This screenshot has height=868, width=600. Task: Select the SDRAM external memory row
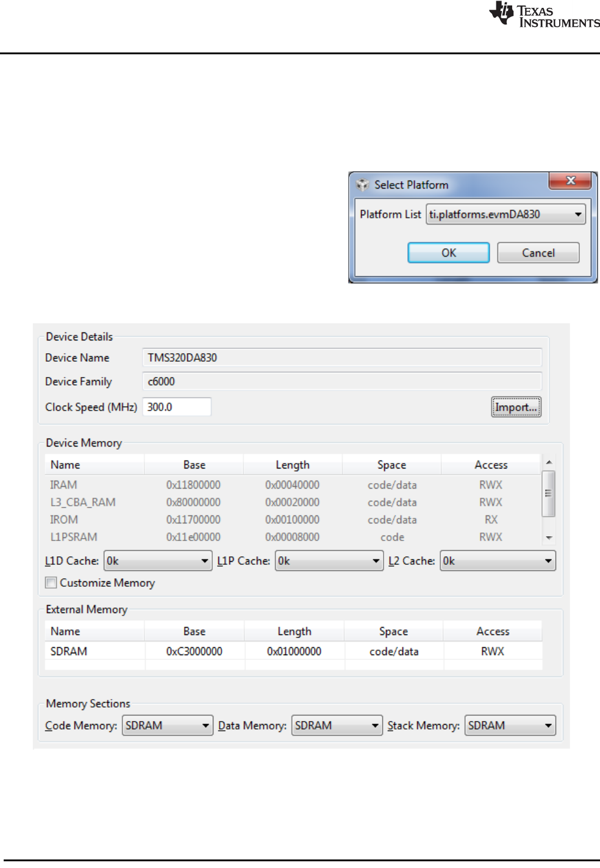coord(293,651)
